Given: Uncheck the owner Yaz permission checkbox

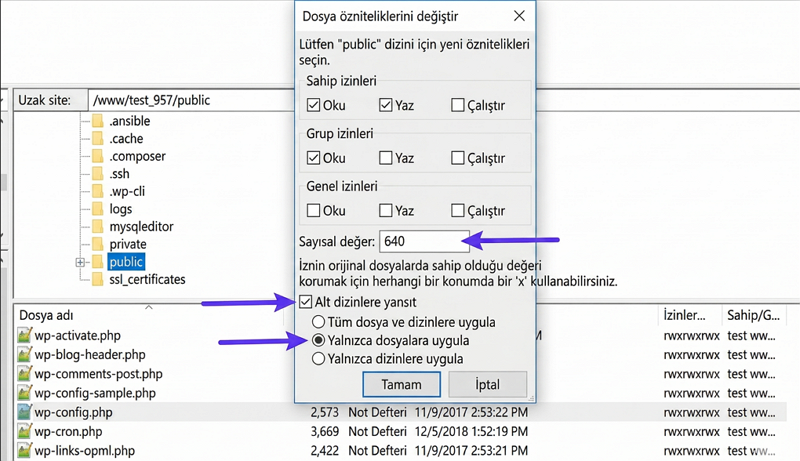Looking at the screenshot, I should pos(385,105).
